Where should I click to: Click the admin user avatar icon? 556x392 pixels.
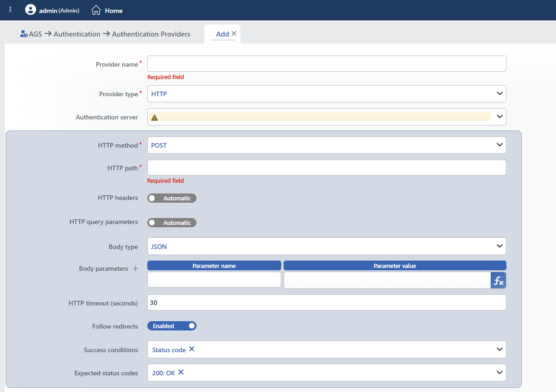[x=31, y=10]
